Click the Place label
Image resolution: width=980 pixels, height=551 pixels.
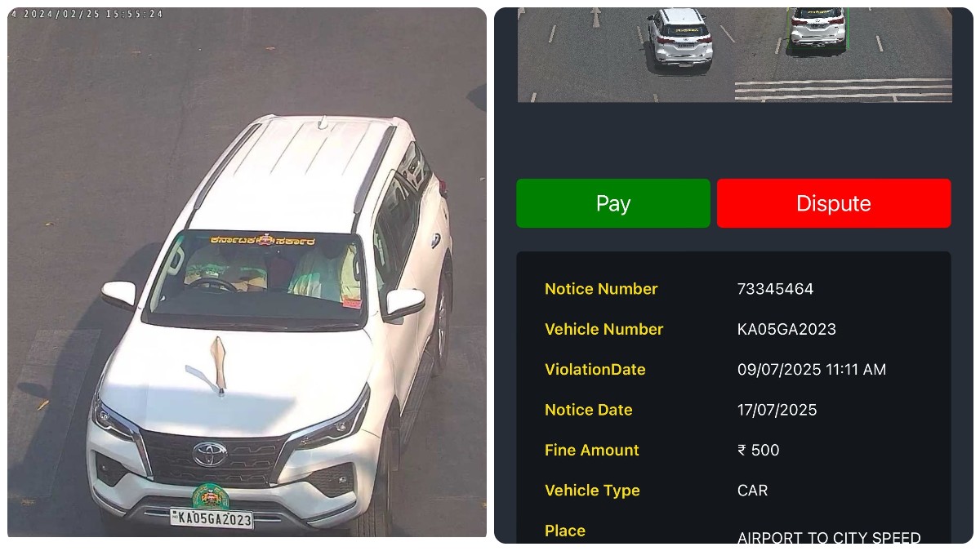[565, 531]
